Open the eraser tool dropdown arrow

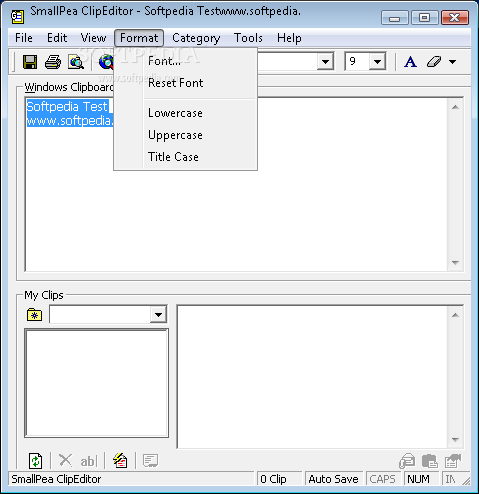[x=452, y=62]
